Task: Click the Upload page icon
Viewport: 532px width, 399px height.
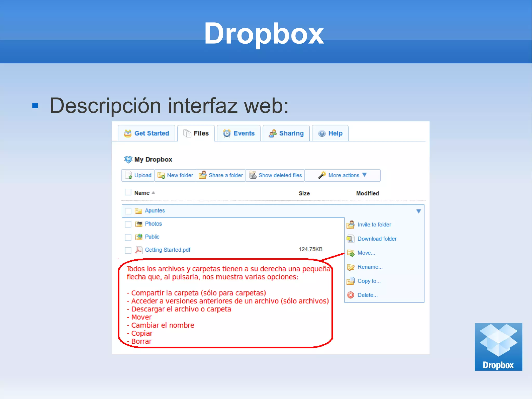Action: [x=129, y=175]
